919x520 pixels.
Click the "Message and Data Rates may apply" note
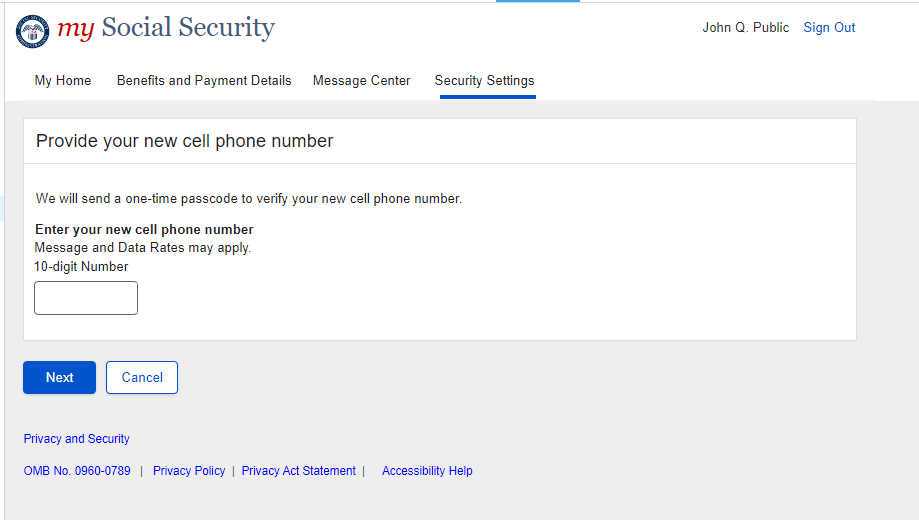[x=143, y=248]
